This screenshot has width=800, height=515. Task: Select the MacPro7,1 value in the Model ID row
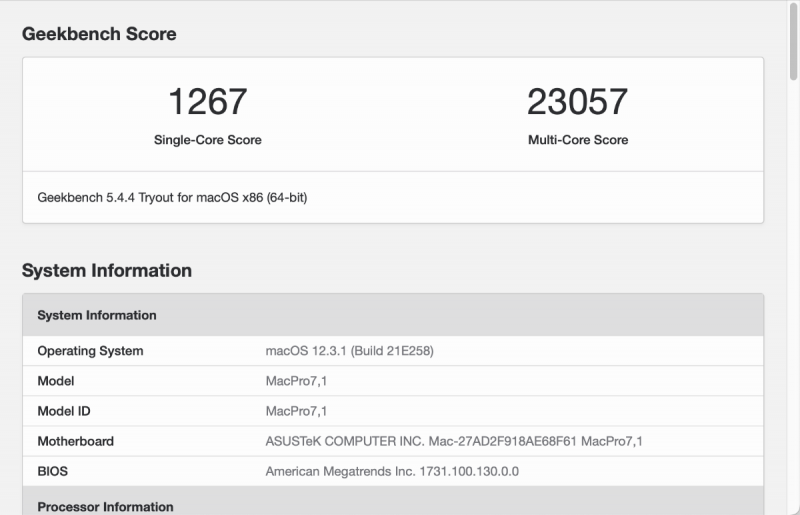pyautogui.click(x=296, y=411)
